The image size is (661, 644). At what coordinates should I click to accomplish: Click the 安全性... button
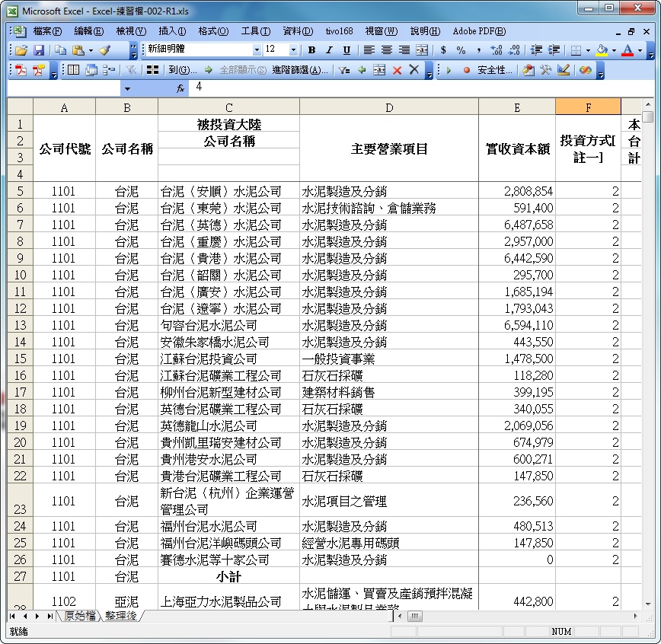click(x=494, y=70)
